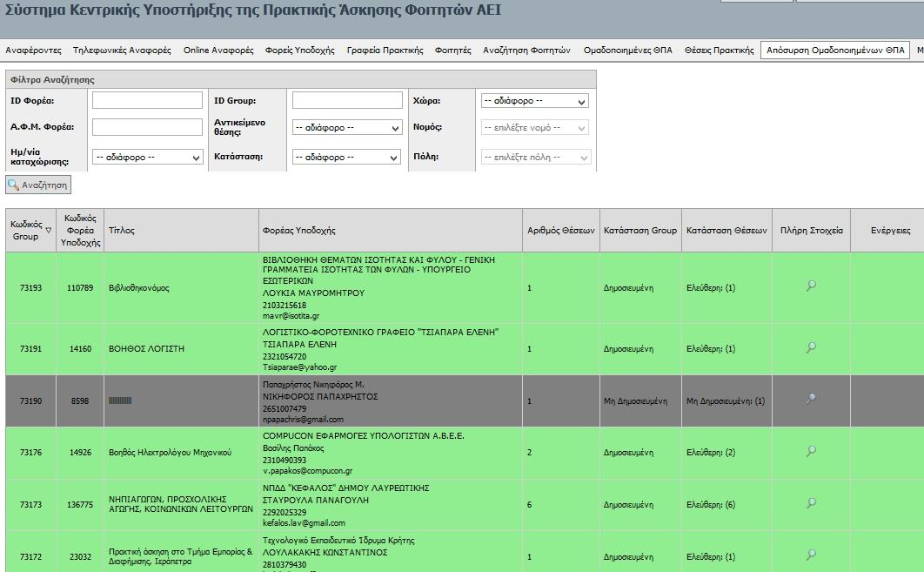The width and height of the screenshot is (924, 572).
Task: Open full details for group 73172
Action: pyautogui.click(x=811, y=555)
